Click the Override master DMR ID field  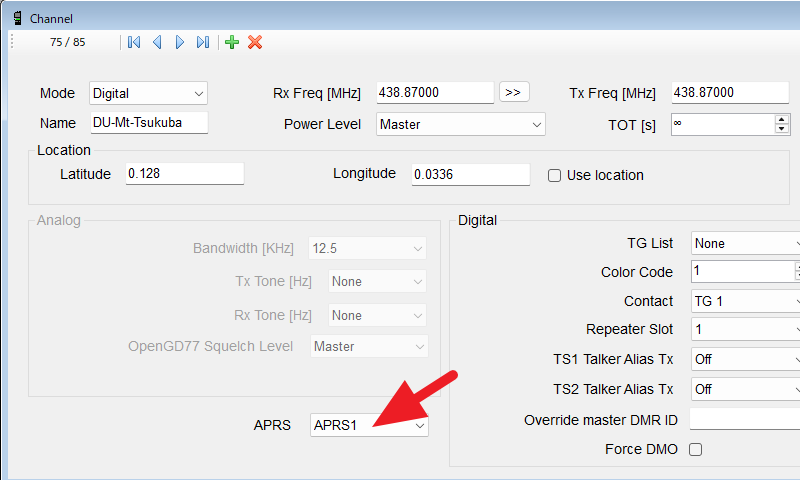click(745, 419)
